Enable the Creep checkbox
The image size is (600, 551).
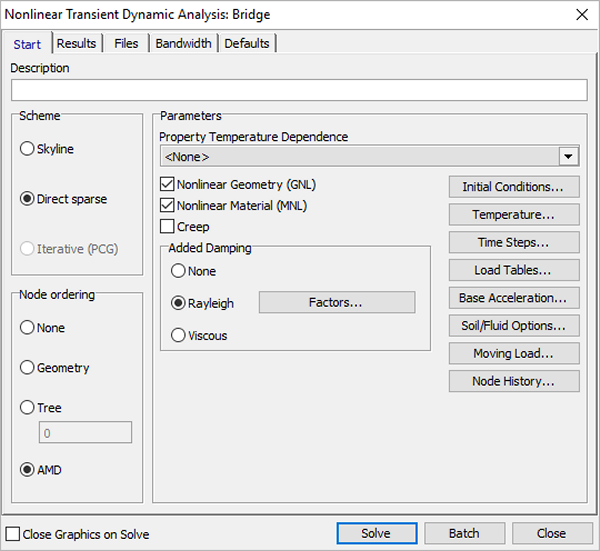168,227
